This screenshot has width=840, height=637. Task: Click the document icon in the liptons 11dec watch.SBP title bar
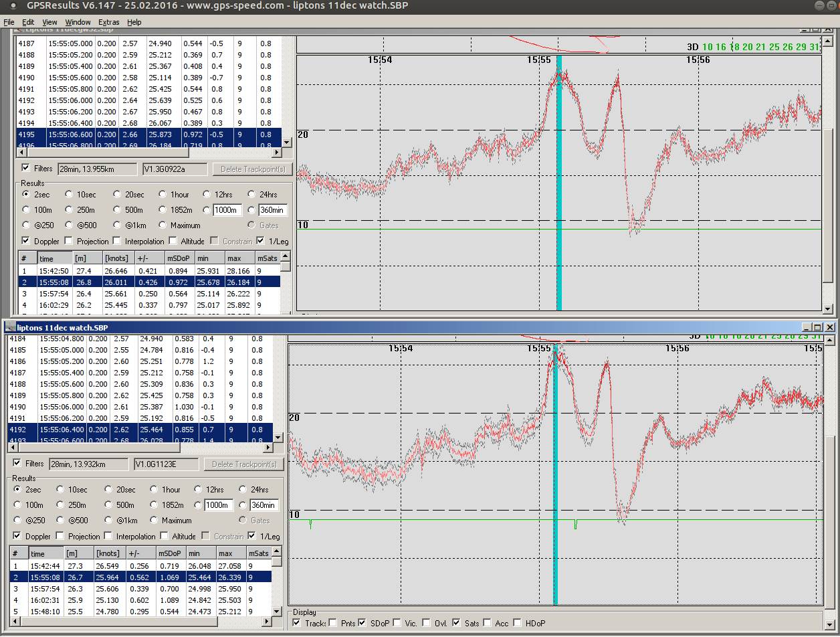10,327
